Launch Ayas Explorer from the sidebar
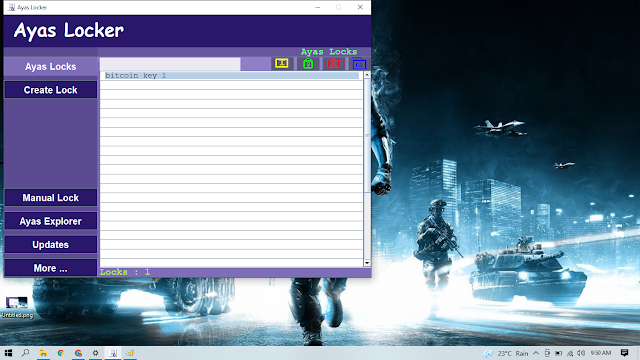640x360 pixels. click(x=51, y=221)
